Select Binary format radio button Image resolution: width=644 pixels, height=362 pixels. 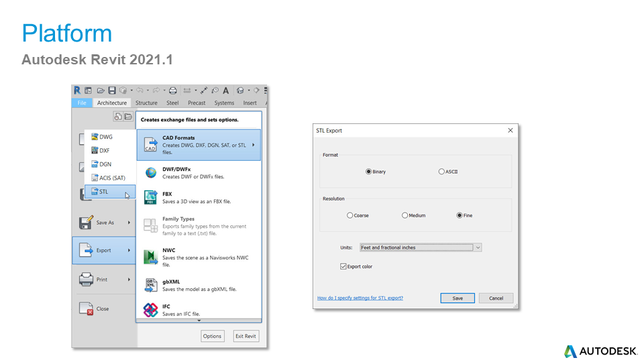tap(368, 172)
